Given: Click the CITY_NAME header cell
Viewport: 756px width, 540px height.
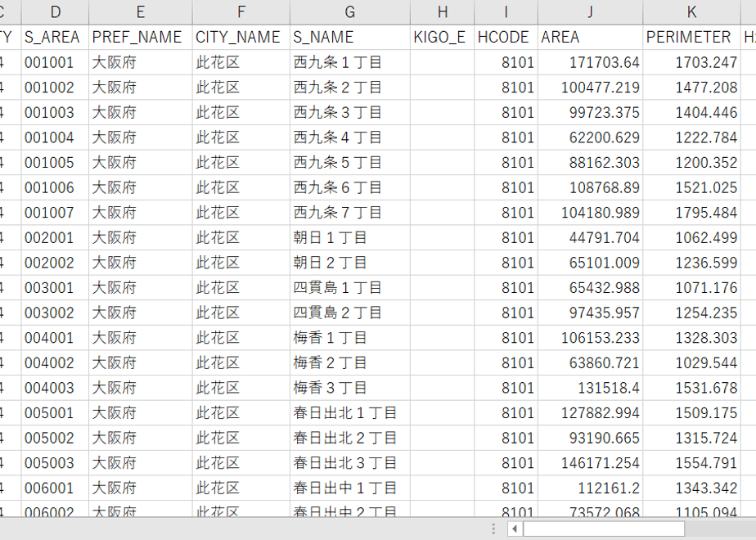Looking at the screenshot, I should coord(241,37).
